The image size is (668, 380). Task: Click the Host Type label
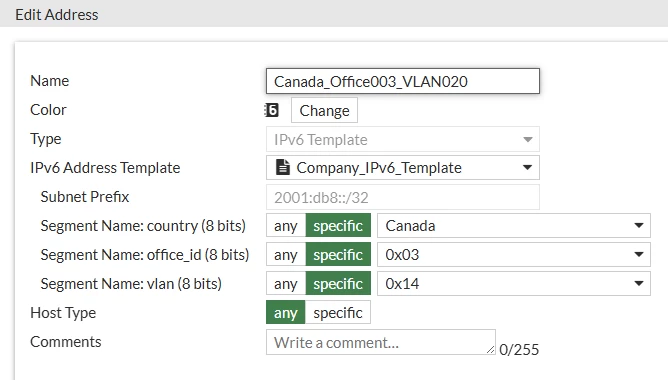pyautogui.click(x=63, y=313)
